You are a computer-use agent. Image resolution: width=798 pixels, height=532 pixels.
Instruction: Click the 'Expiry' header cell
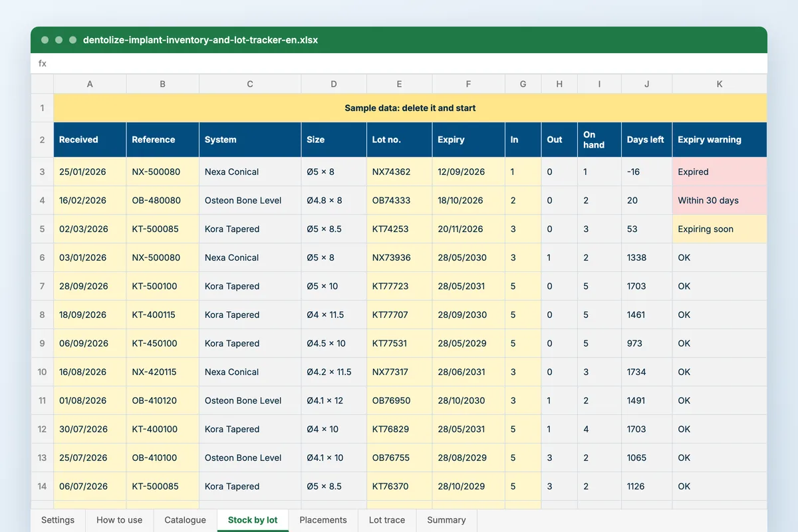coord(469,140)
